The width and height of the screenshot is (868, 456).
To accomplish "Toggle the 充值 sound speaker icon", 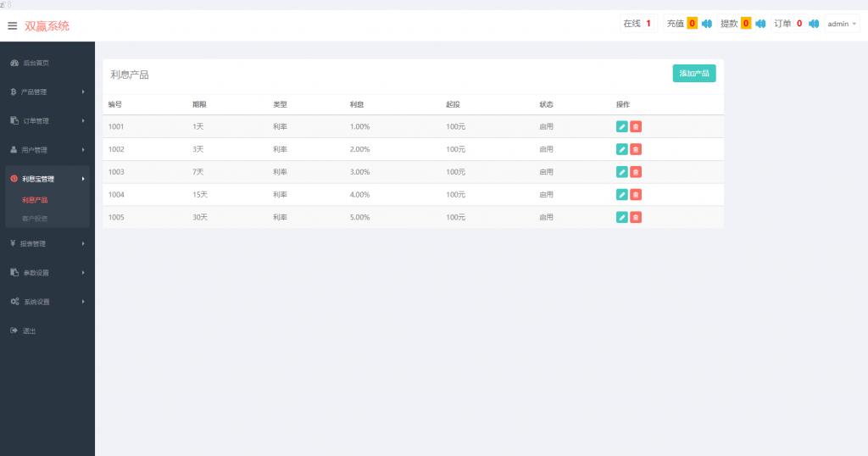I will pos(707,24).
